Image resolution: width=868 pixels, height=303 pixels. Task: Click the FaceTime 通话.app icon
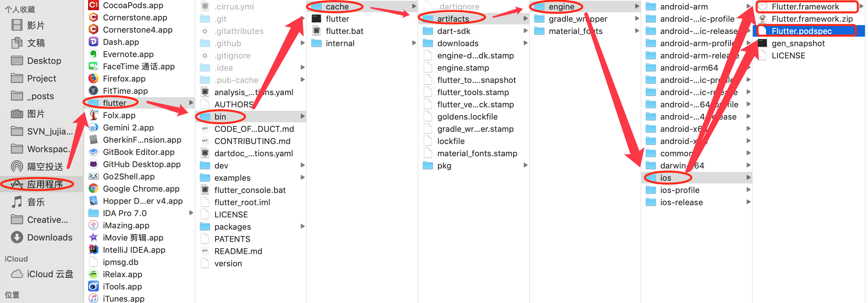[93, 66]
